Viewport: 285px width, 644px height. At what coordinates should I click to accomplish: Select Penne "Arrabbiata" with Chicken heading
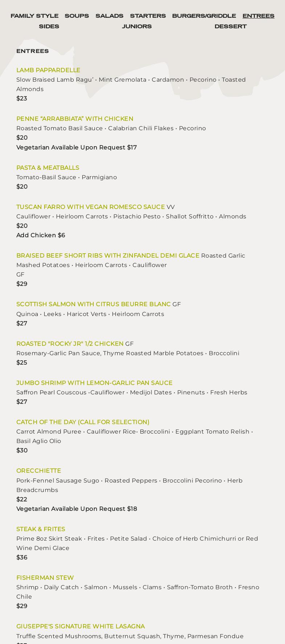75,119
